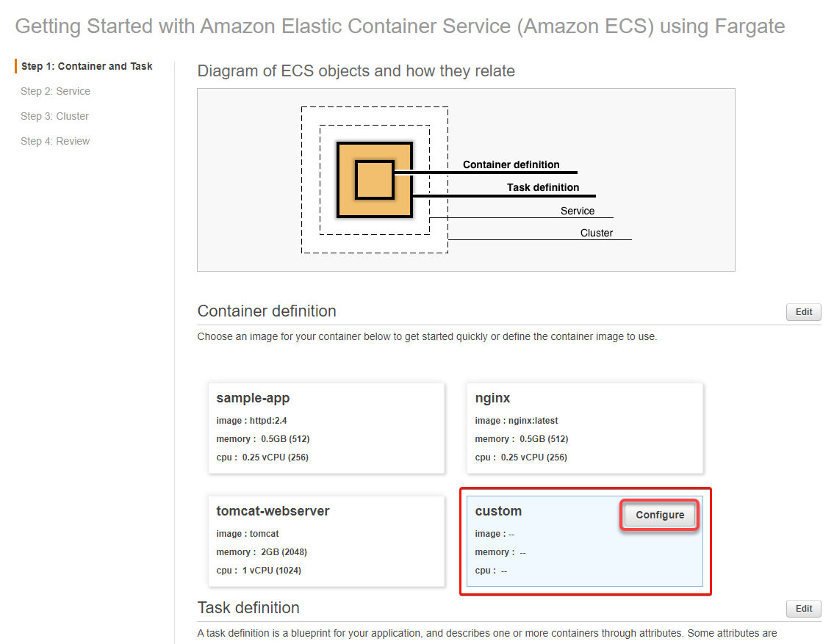The width and height of the screenshot is (834, 644).
Task: Edit the Task definition section
Action: [804, 609]
